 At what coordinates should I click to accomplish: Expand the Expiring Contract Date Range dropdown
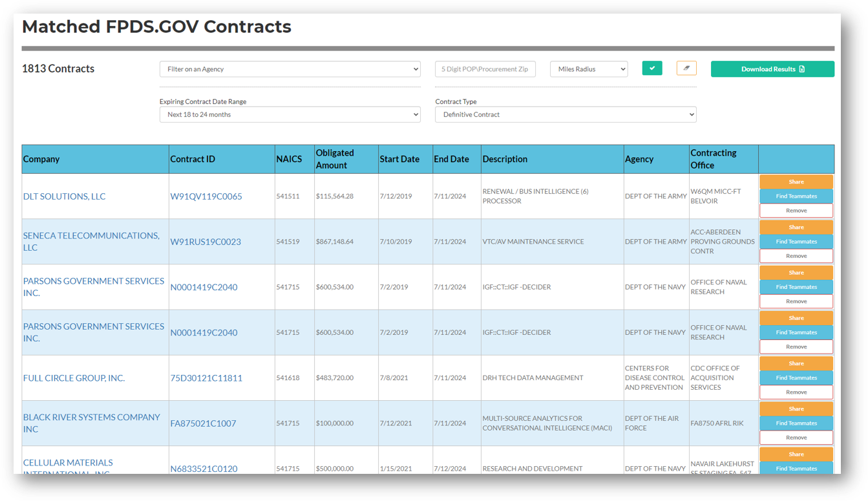pos(290,114)
